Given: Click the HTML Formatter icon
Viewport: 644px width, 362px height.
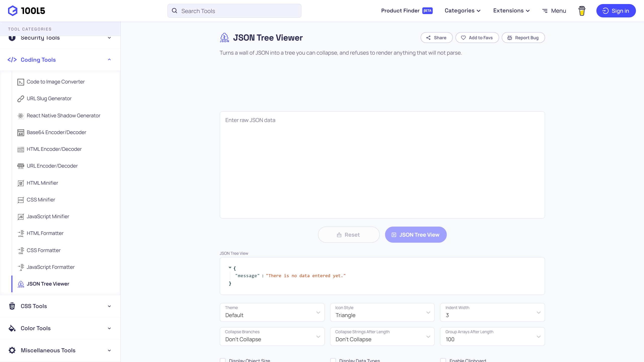Looking at the screenshot, I should (21, 234).
